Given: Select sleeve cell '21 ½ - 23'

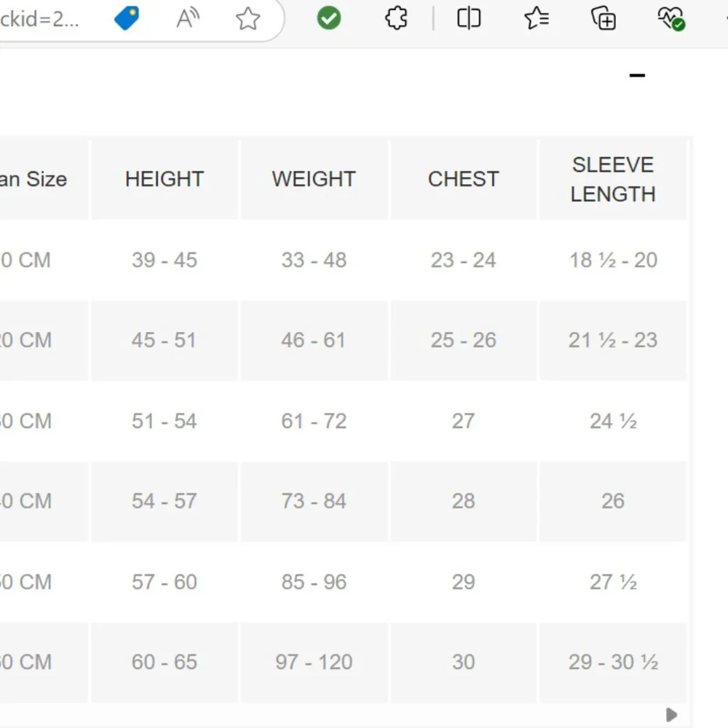Looking at the screenshot, I should (613, 340).
